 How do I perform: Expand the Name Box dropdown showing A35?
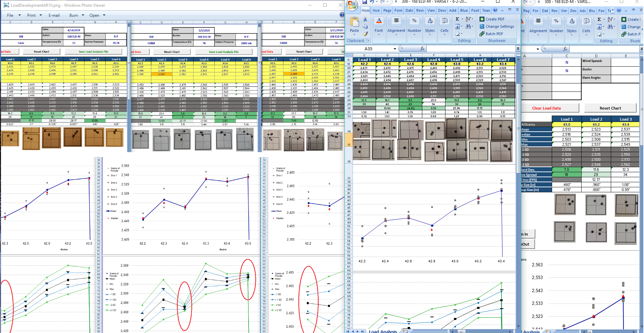tap(395, 49)
